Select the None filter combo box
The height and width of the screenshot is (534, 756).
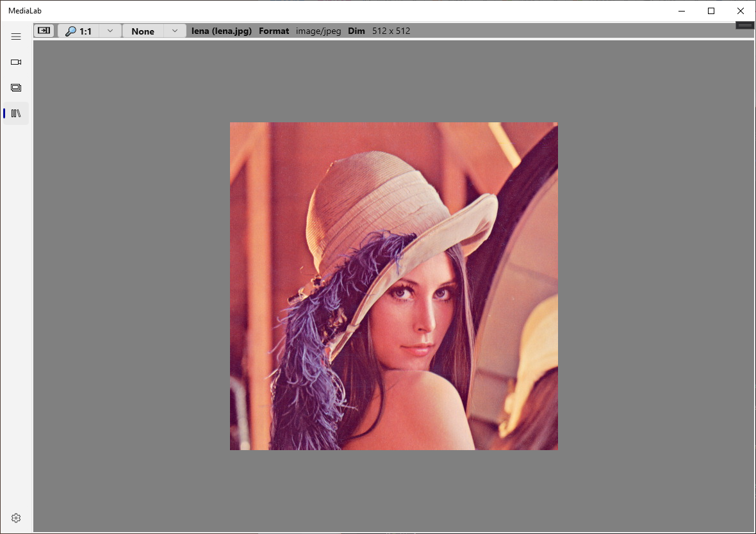[x=143, y=31]
